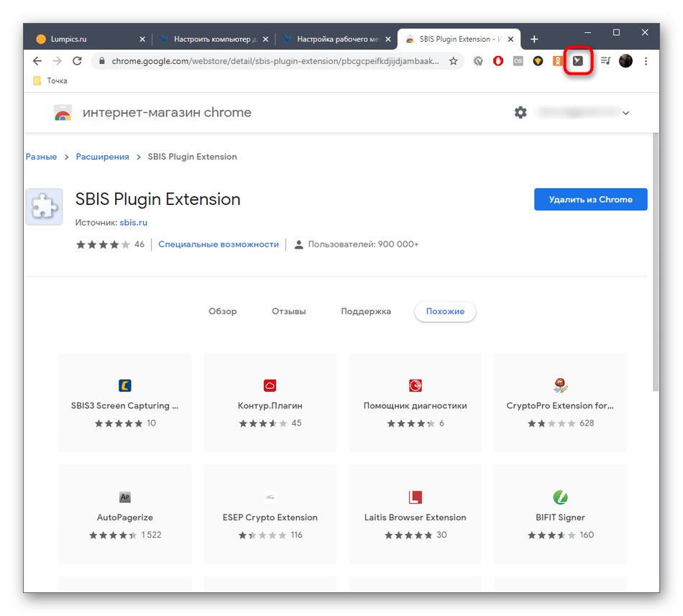Click the CryptoPro Extension for... title
Screen dimensions: 683x616
point(560,405)
